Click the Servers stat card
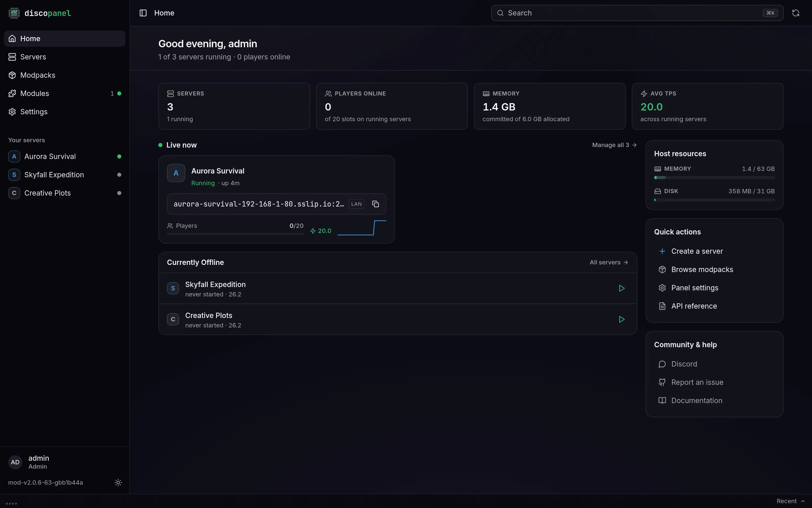This screenshot has width=812, height=508. pos(234,106)
